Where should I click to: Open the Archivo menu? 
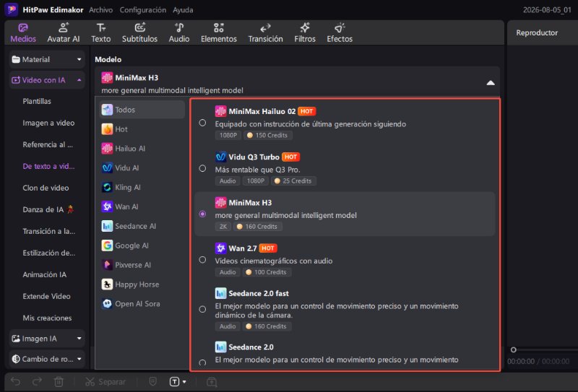coord(100,10)
